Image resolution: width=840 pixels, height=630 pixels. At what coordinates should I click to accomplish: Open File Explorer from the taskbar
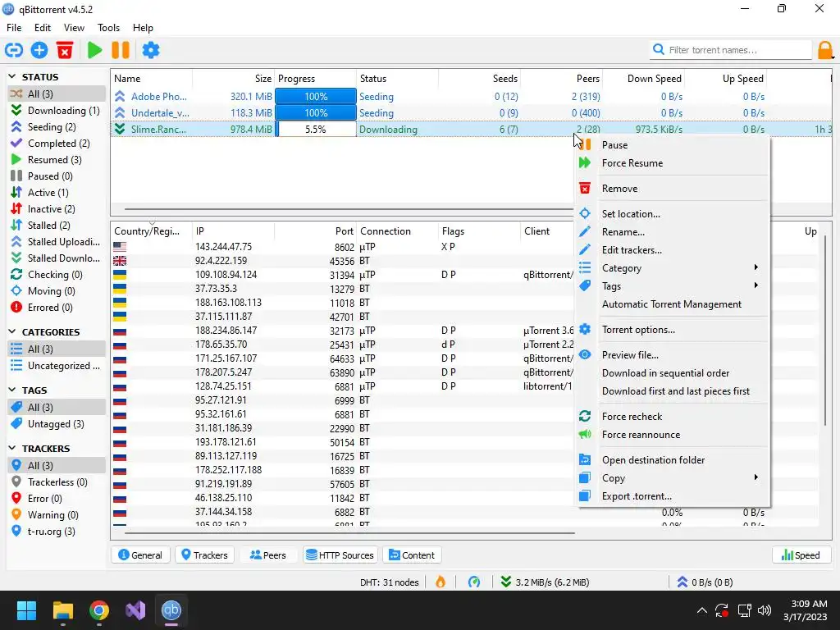63,610
